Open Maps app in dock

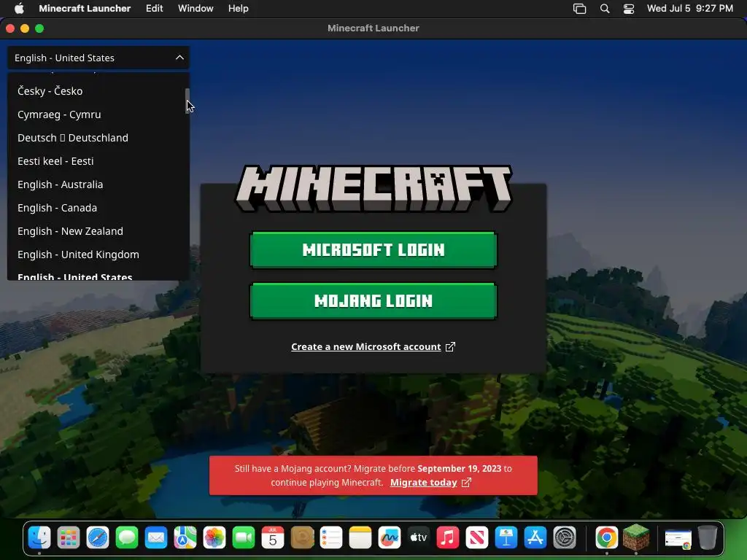[185, 538]
